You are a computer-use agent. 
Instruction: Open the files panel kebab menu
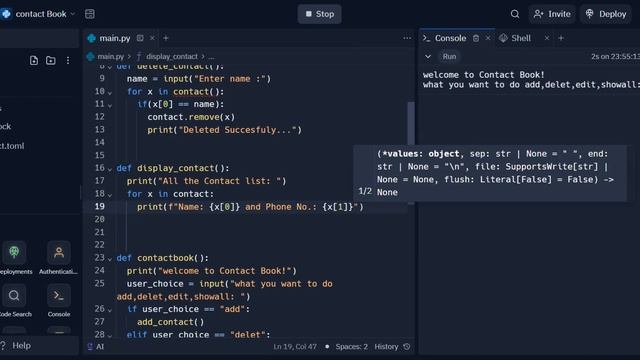click(68, 60)
